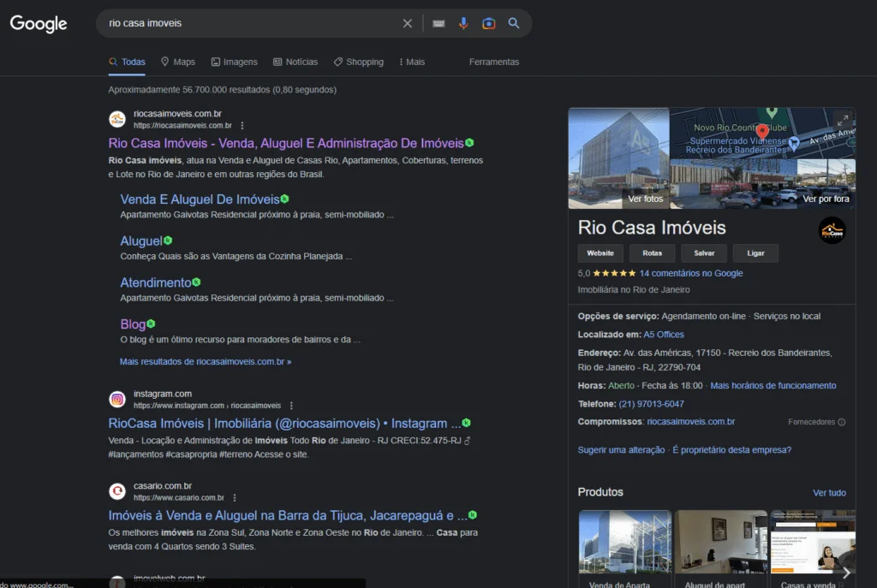Open the Atendimento sitelink
Image resolution: width=877 pixels, height=588 pixels.
click(x=156, y=282)
